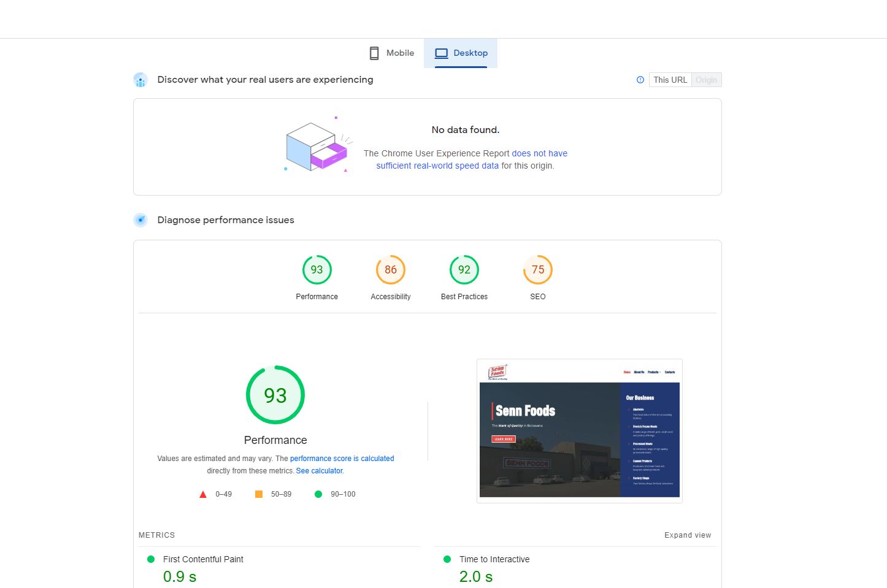The height and width of the screenshot is (588, 887).
Task: Open the insufficient real-world speed data link
Action: point(437,166)
